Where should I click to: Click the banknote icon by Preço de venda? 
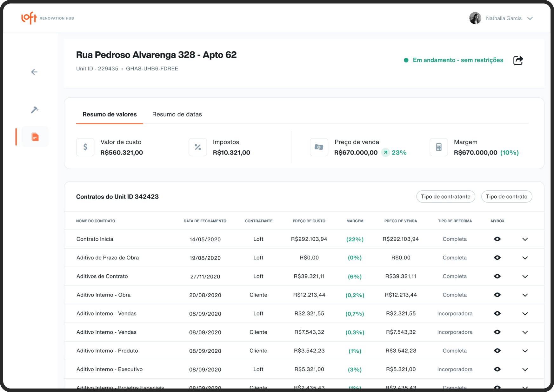pyautogui.click(x=319, y=147)
